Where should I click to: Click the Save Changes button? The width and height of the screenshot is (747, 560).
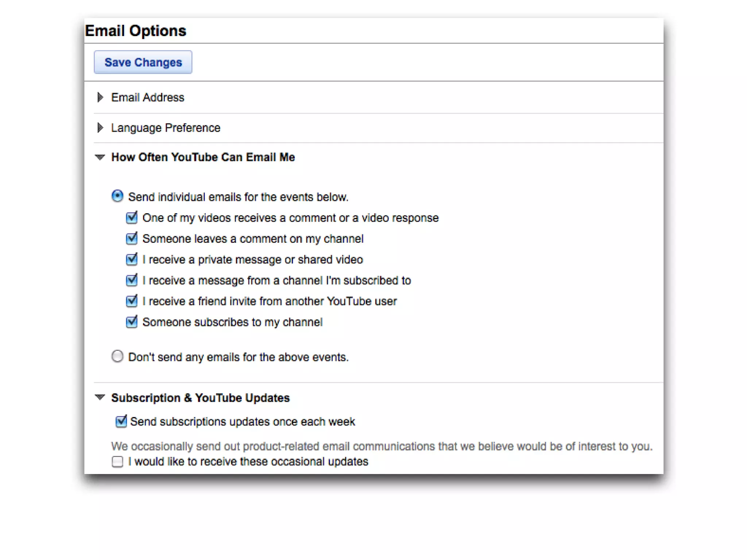(143, 62)
